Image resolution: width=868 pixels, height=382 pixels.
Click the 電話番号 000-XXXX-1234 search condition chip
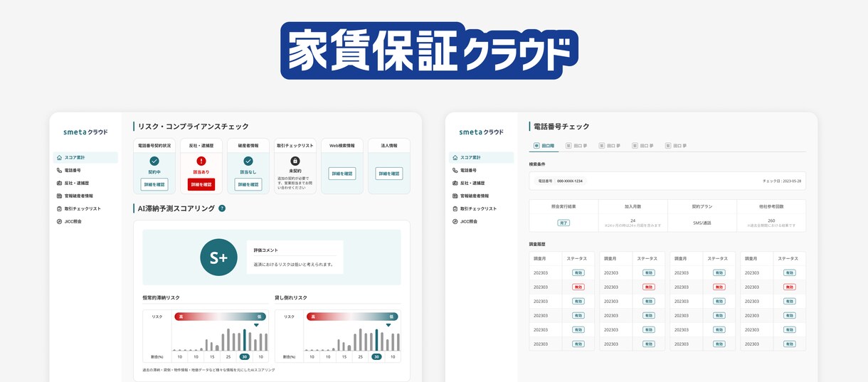tap(560, 181)
